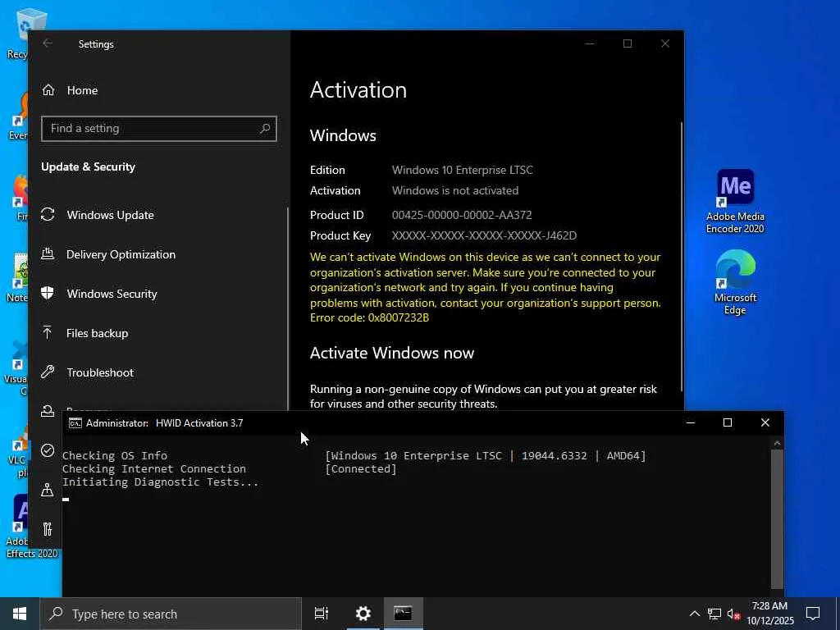Open Action Center notifications icon
Screen dimensions: 840x630
pyautogui.click(x=813, y=614)
